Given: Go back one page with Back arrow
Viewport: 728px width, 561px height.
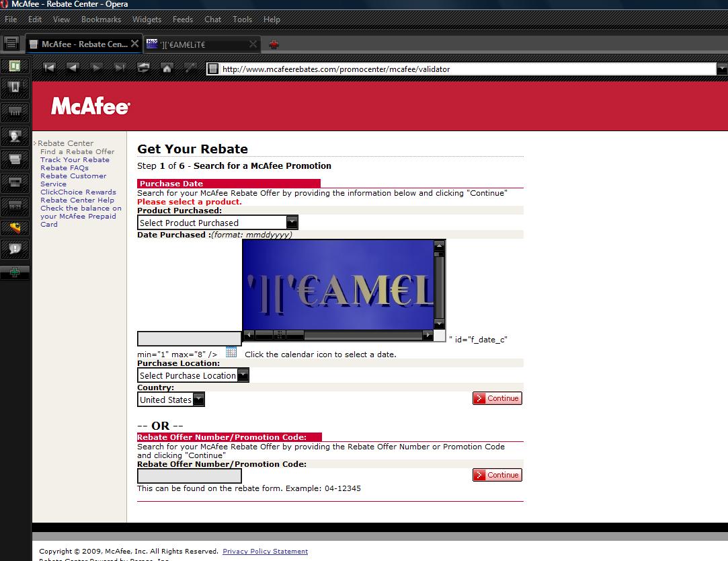Looking at the screenshot, I should click(73, 68).
